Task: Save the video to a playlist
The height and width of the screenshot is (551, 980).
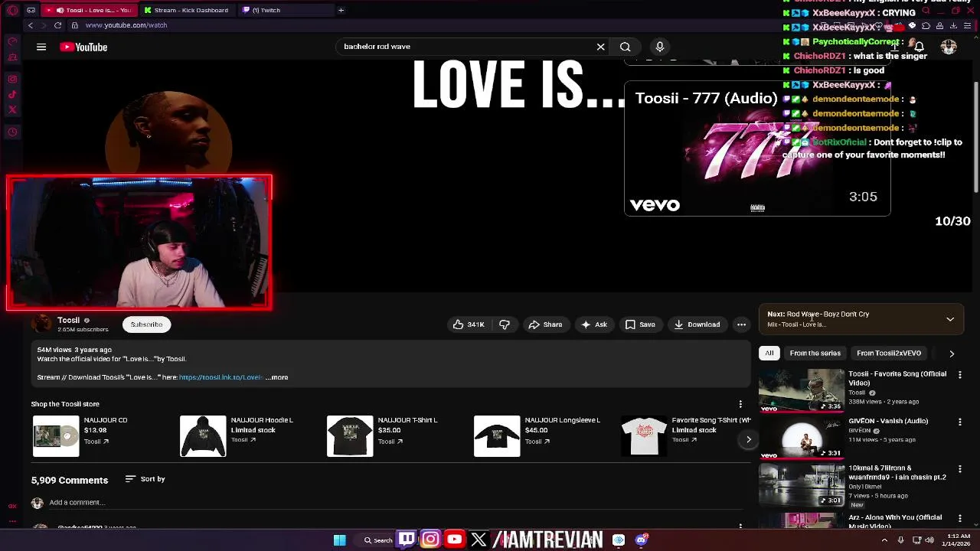Action: coord(640,324)
